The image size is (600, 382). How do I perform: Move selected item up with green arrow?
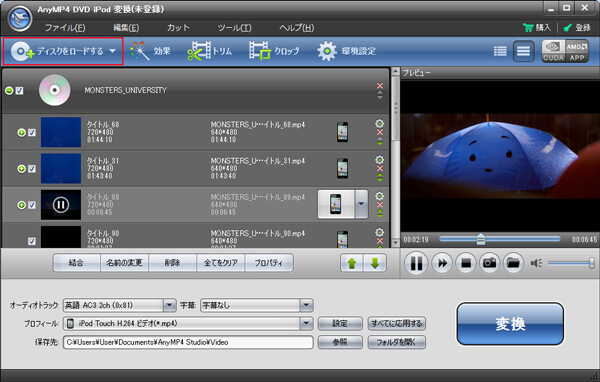pyautogui.click(x=352, y=263)
